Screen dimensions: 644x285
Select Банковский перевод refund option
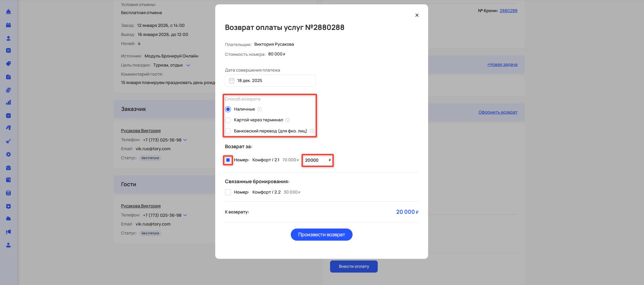(228, 131)
